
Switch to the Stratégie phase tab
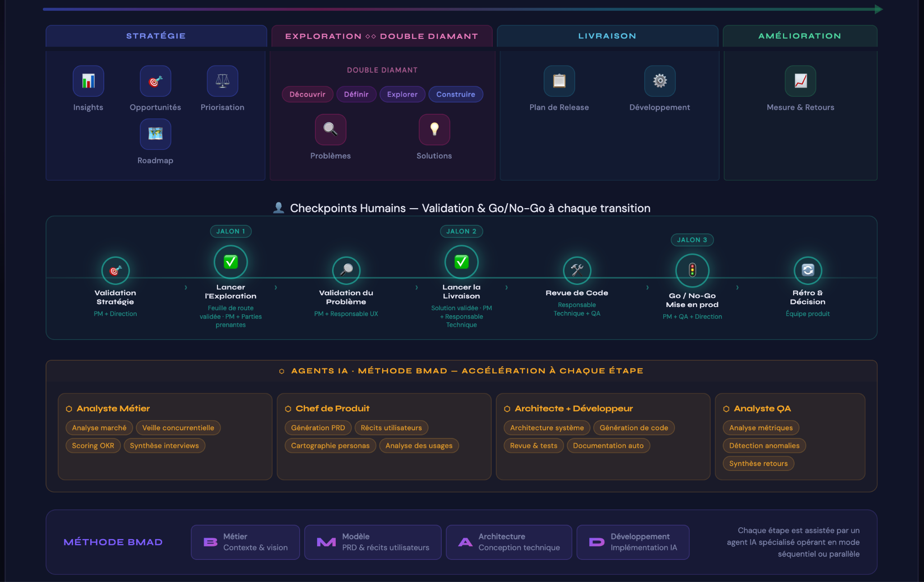pos(156,36)
